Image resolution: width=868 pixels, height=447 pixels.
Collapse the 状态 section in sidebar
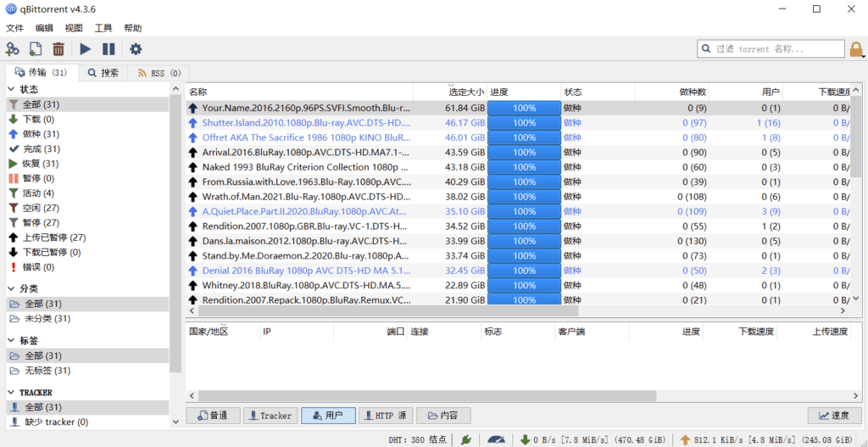point(12,89)
